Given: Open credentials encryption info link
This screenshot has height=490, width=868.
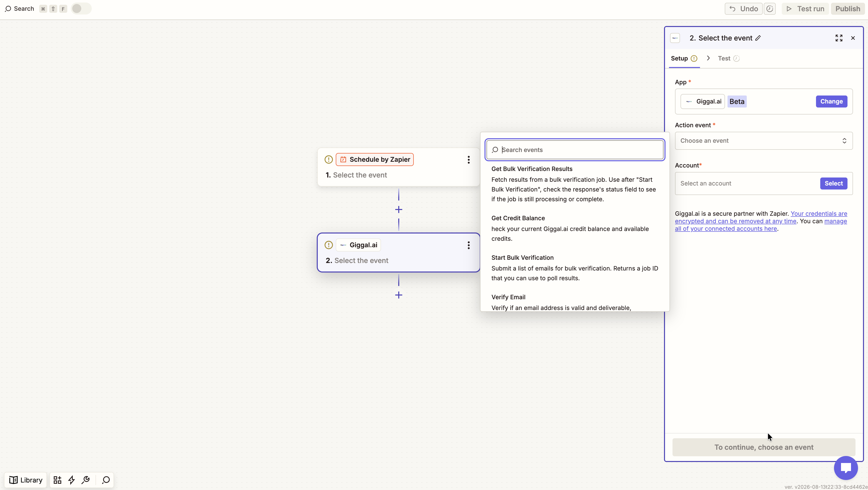Looking at the screenshot, I should point(761,217).
